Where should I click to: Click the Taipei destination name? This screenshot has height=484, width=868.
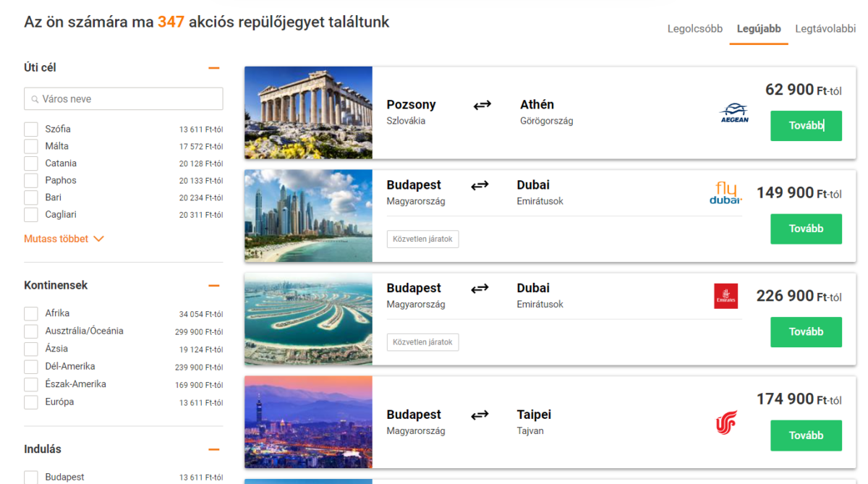[534, 415]
